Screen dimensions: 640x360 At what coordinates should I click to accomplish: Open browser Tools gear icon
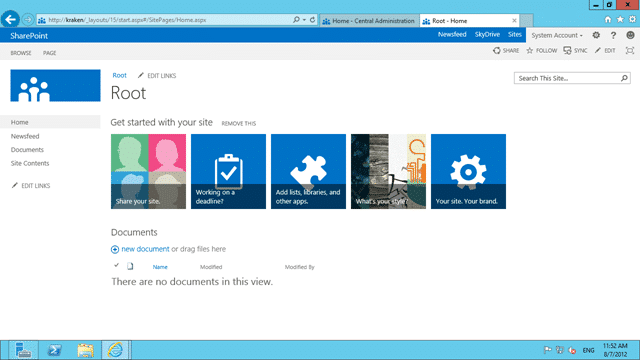click(632, 19)
